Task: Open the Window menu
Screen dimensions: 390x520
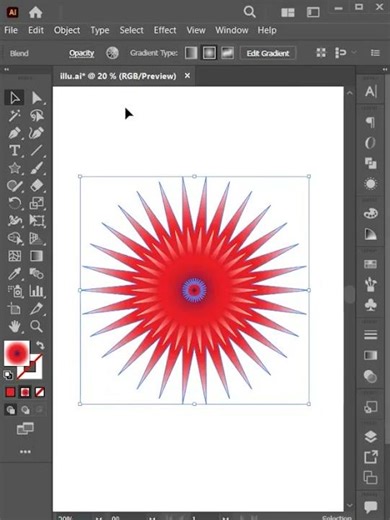Action: [x=232, y=30]
